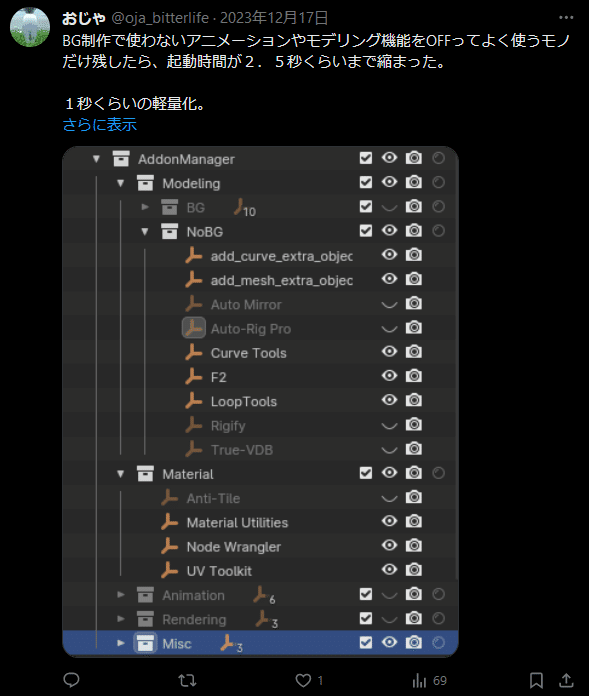Click the AddonManager collection icon
589x696 pixels.
[x=121, y=159]
